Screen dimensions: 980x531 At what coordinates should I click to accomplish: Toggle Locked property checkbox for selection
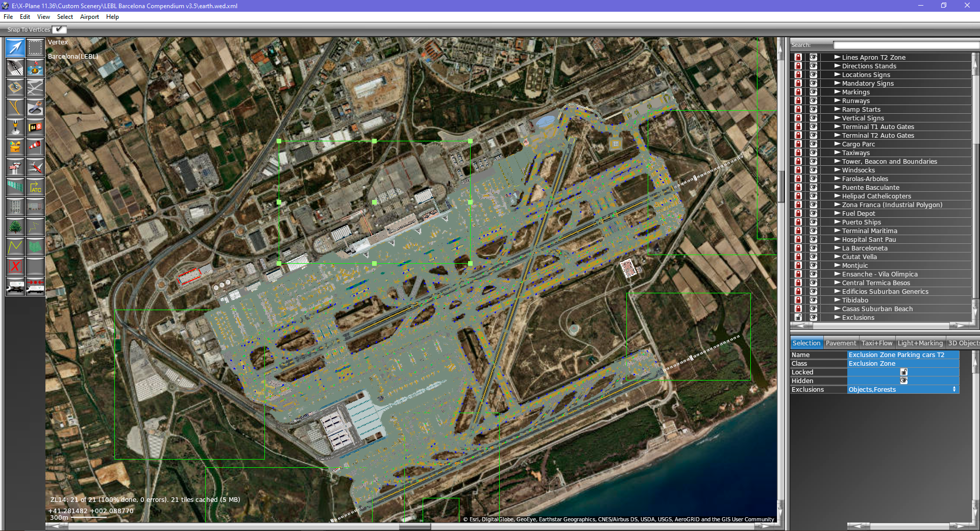[903, 372]
